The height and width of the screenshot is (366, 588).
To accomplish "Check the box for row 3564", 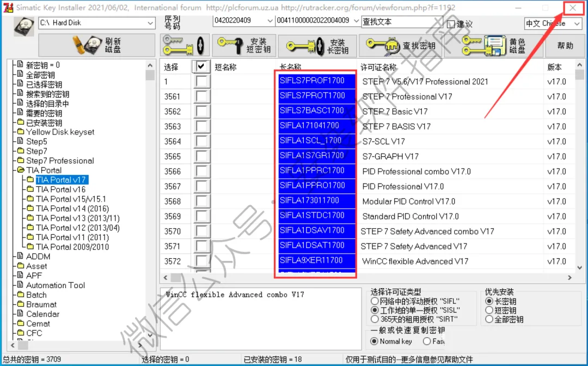I will tap(201, 142).
